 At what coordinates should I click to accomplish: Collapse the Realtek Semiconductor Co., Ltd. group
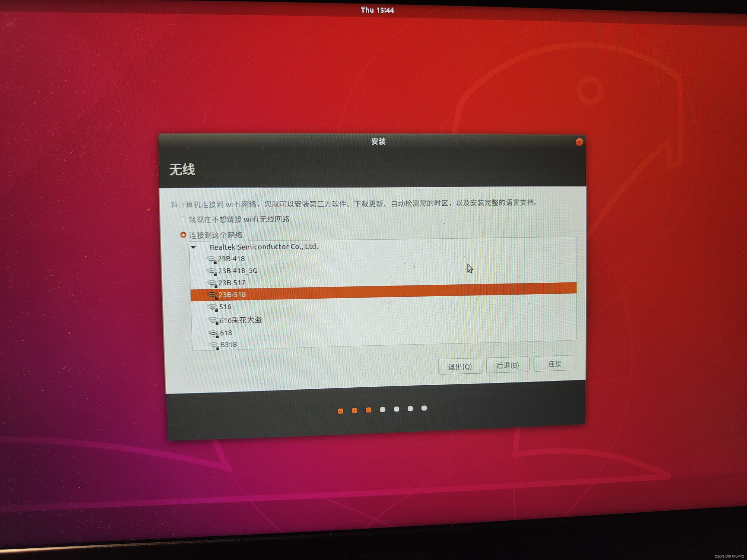point(193,247)
